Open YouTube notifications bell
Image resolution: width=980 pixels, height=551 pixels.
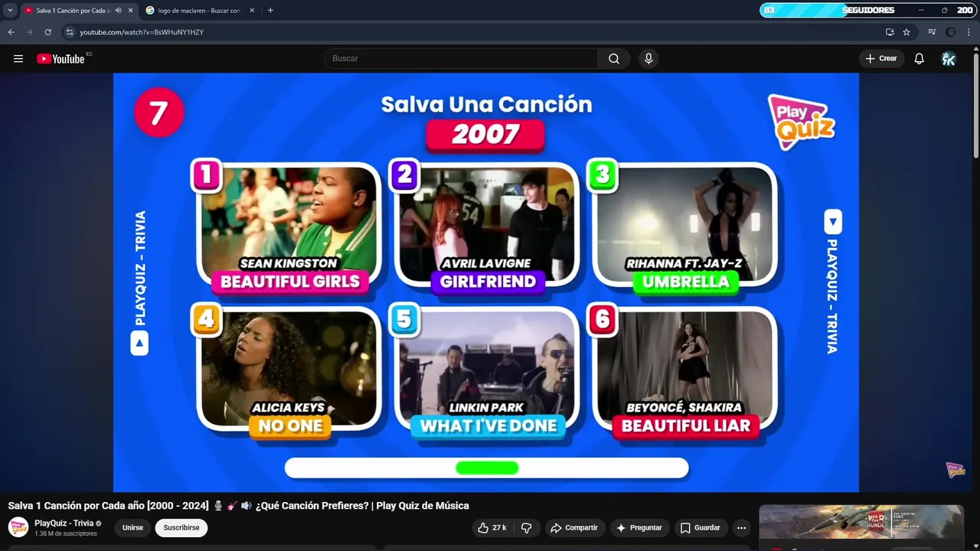920,59
